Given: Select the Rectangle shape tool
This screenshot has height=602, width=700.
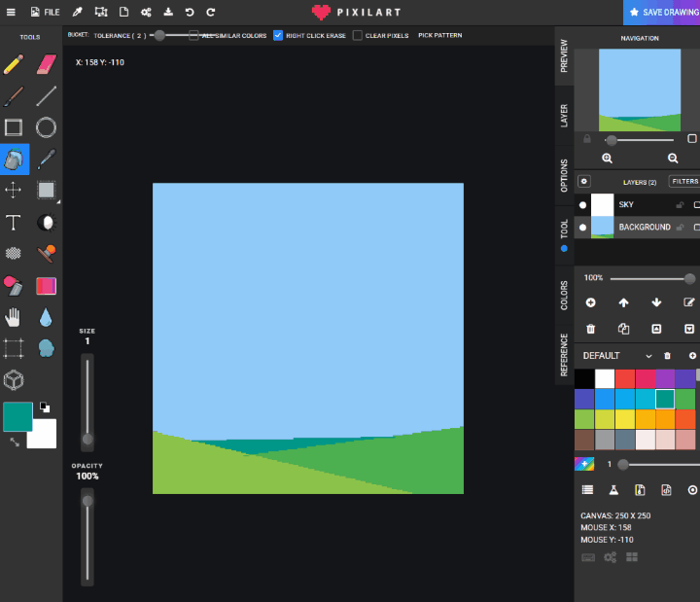Looking at the screenshot, I should coord(14,127).
